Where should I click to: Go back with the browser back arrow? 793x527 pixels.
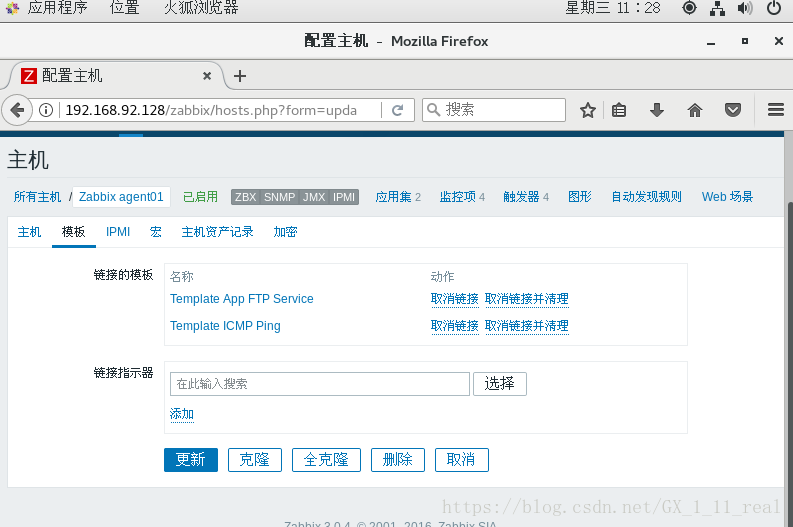(18, 110)
